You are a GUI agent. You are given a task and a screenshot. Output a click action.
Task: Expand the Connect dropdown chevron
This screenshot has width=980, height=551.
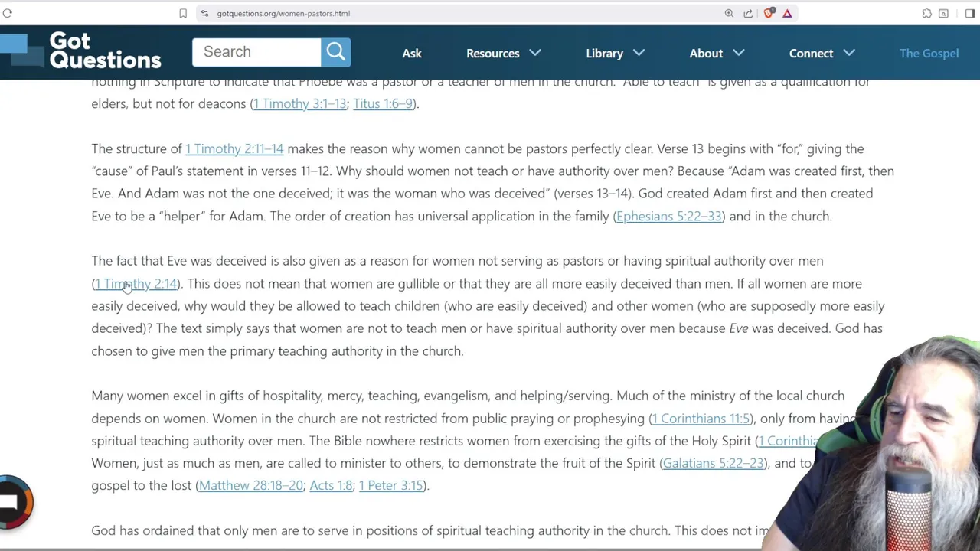click(848, 53)
